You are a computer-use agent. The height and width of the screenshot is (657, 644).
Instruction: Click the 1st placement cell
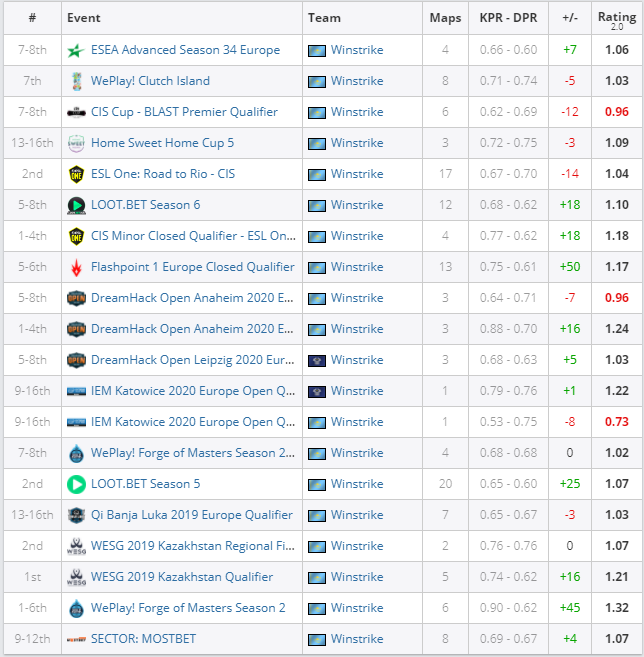click(32, 577)
